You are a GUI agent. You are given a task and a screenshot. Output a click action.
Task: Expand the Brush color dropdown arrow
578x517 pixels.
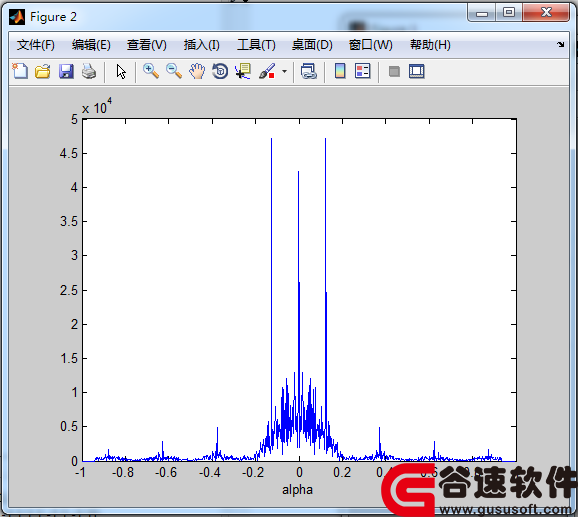click(x=284, y=71)
